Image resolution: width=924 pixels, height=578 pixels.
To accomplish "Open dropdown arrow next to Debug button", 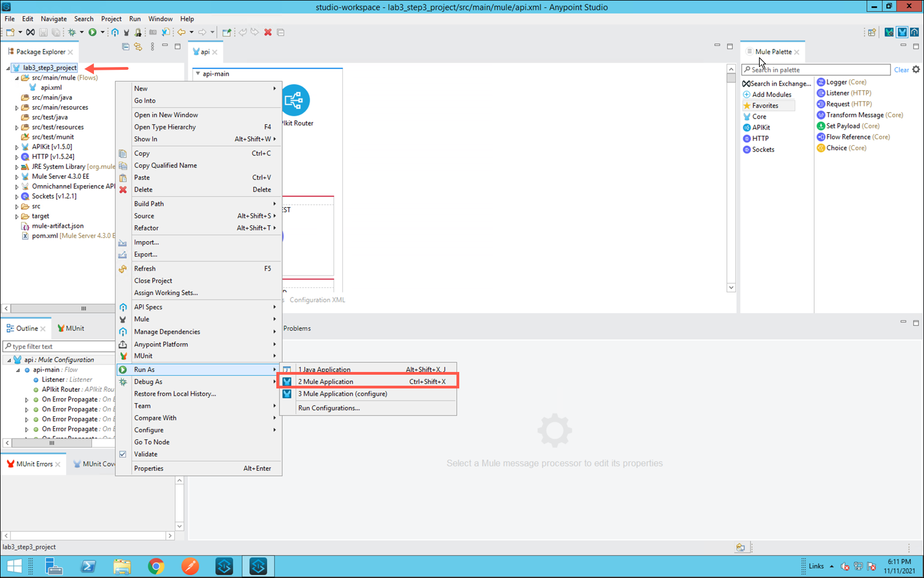I will point(82,32).
